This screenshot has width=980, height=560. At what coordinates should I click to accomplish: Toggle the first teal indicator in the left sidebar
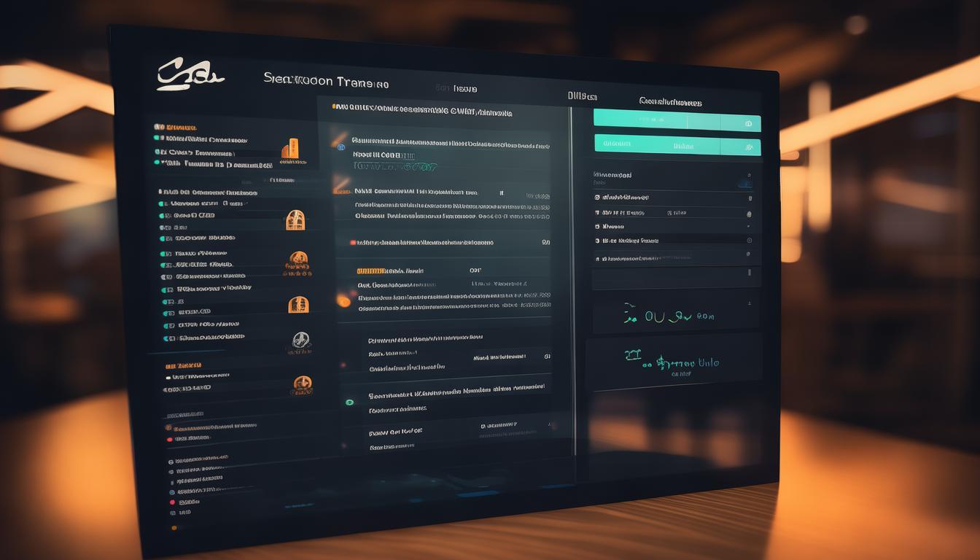pos(157,138)
